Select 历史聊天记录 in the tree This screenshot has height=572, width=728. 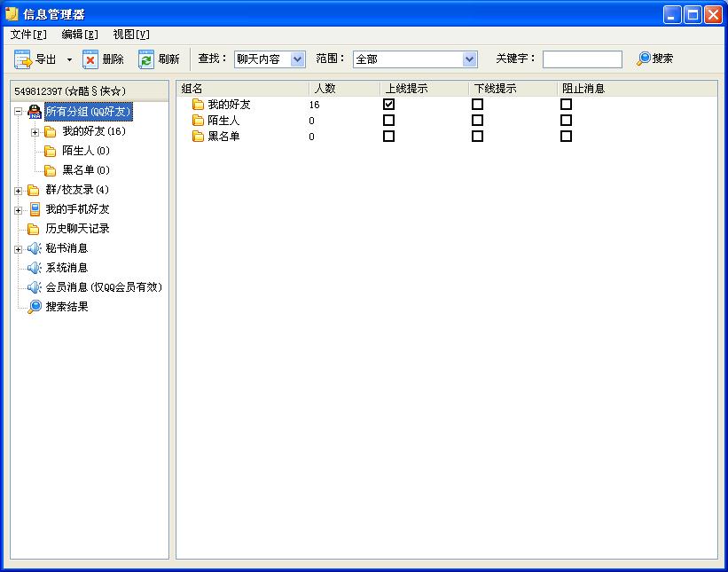coord(77,229)
